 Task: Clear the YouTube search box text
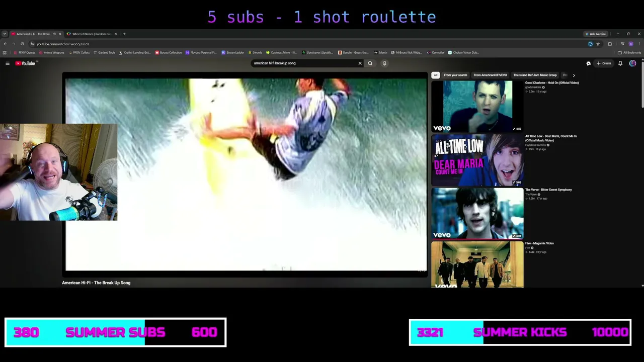[360, 63]
